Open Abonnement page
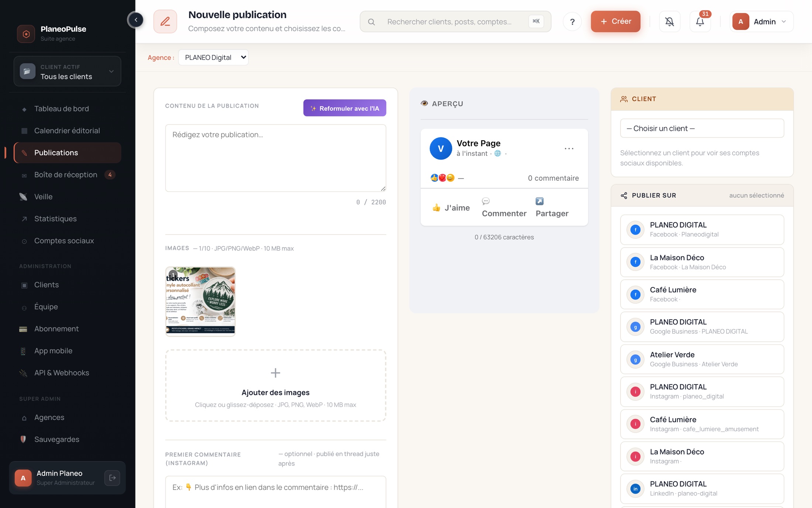Image resolution: width=812 pixels, height=508 pixels. tap(67, 329)
